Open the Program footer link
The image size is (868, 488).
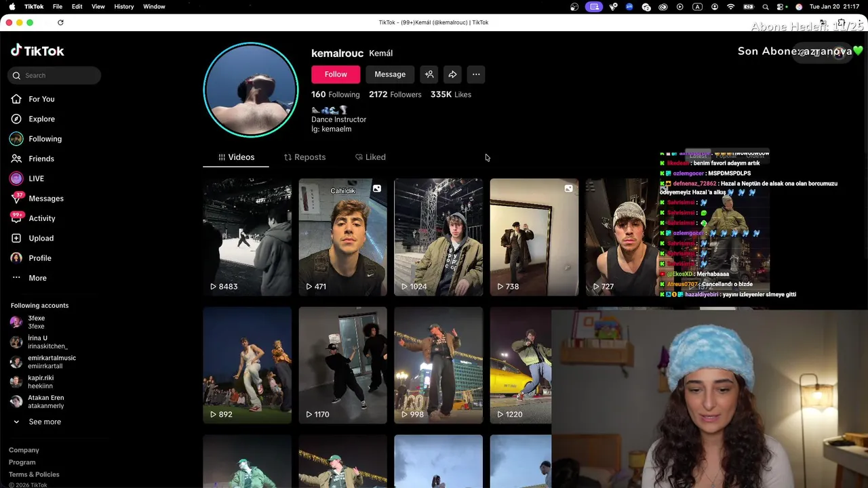22,462
